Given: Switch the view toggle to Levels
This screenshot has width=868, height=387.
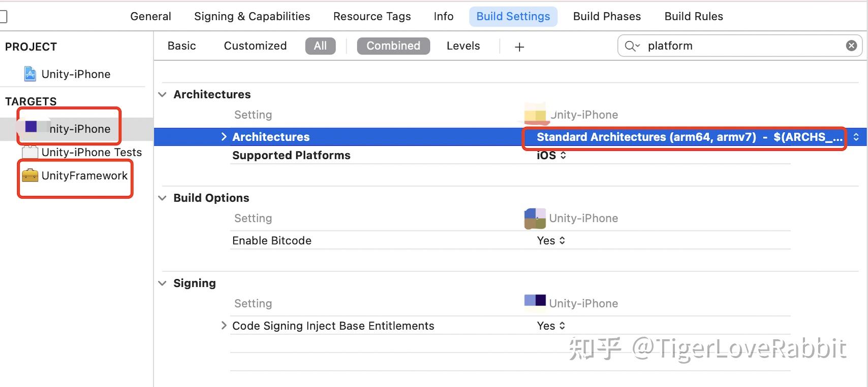Looking at the screenshot, I should pos(463,46).
